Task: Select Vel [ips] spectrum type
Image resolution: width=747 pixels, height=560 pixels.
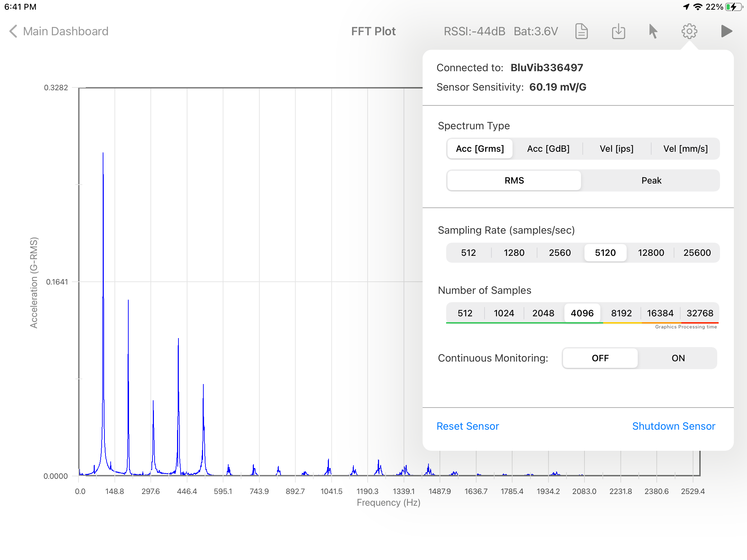Action: pyautogui.click(x=617, y=149)
